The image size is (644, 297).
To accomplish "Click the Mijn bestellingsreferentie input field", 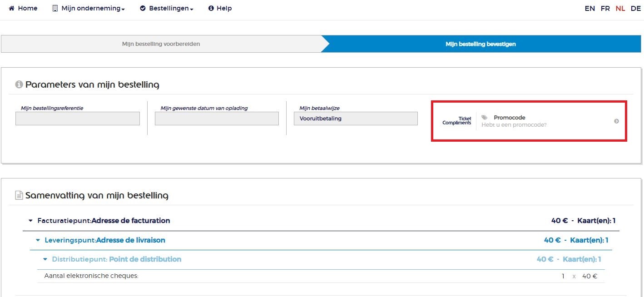I will click(x=78, y=119).
